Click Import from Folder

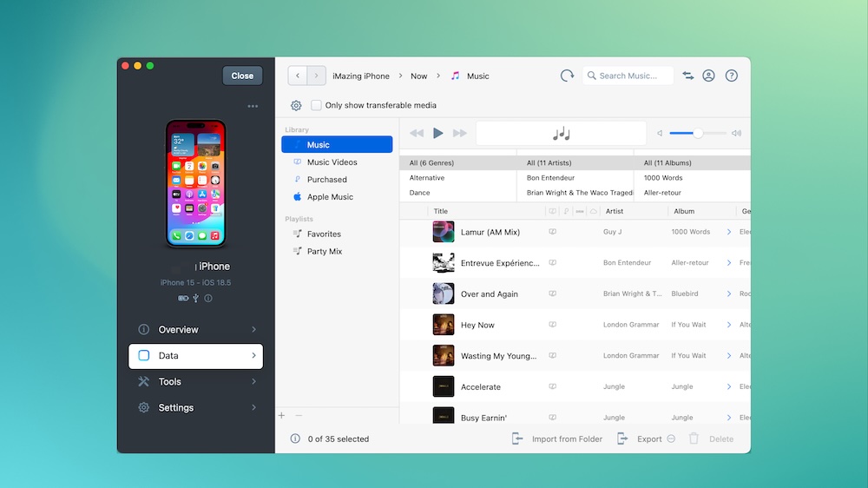557,439
